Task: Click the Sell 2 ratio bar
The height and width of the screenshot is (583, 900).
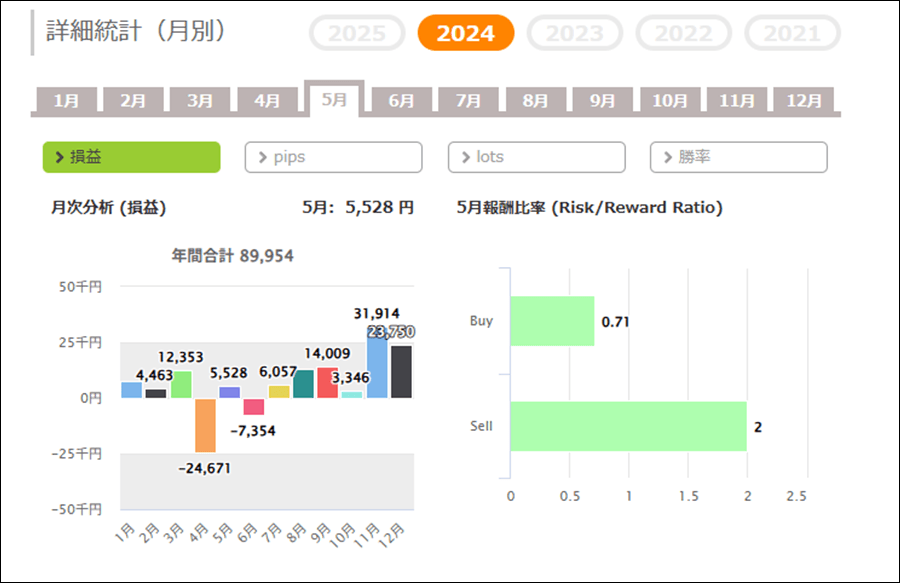Action: 629,426
